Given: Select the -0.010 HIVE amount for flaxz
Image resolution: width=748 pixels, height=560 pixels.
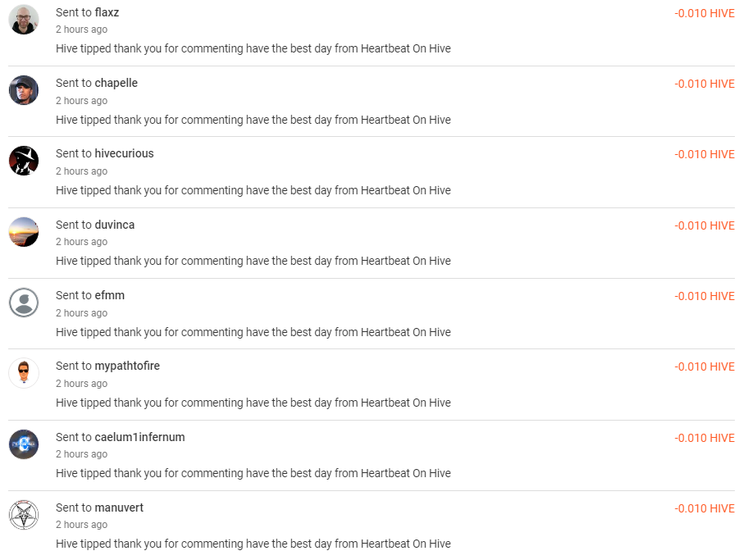Looking at the screenshot, I should (x=704, y=13).
